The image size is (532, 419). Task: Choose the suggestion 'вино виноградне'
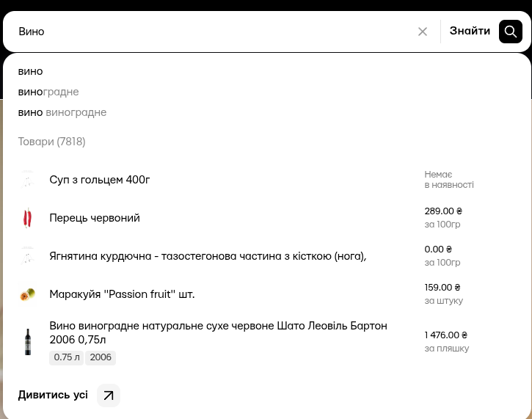(x=62, y=112)
